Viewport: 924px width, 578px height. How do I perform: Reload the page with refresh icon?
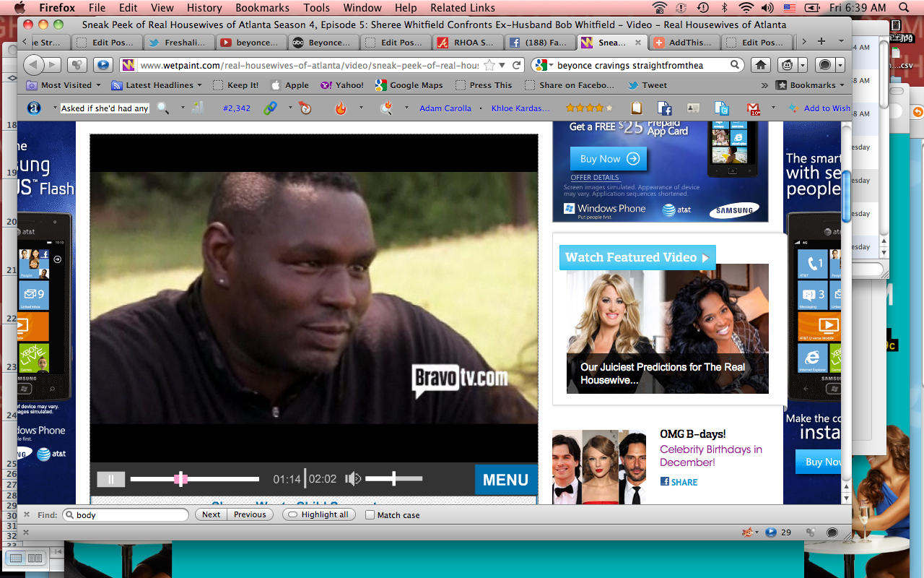tap(517, 65)
